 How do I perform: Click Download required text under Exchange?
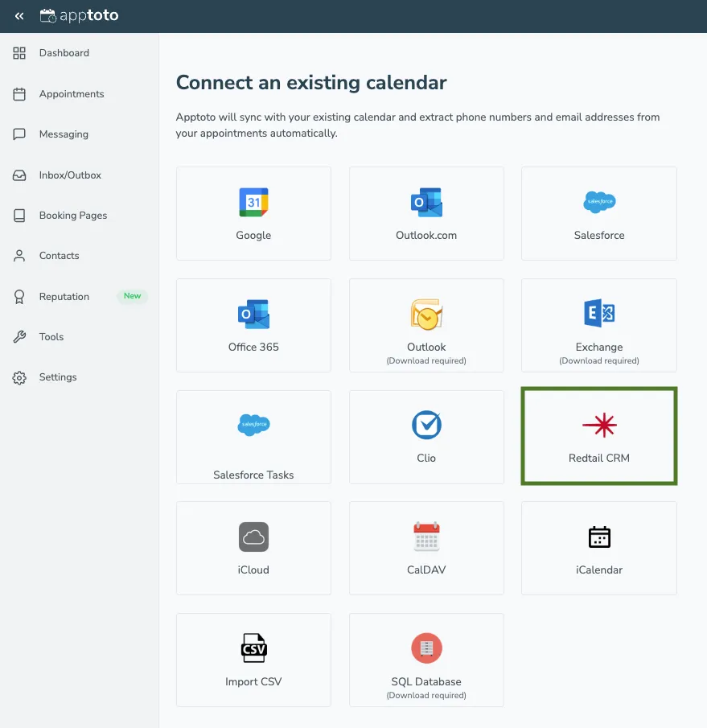[599, 360]
